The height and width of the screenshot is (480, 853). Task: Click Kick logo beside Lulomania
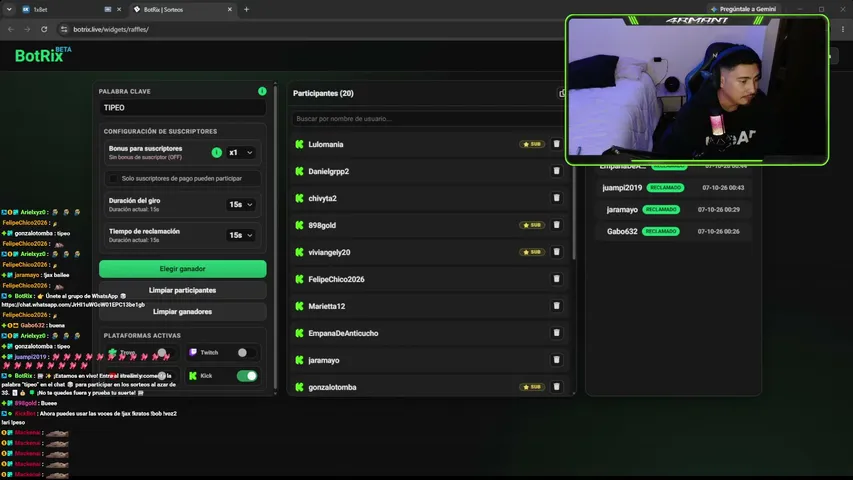(x=299, y=144)
